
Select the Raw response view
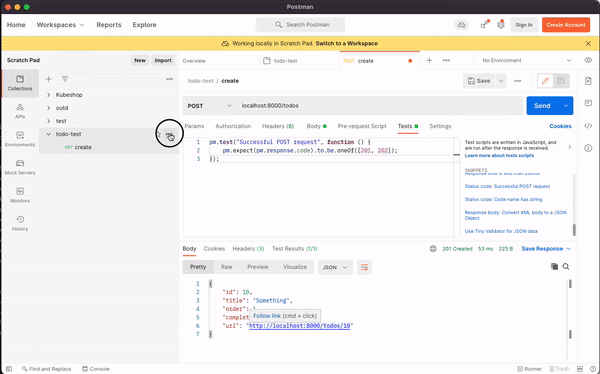click(x=227, y=267)
